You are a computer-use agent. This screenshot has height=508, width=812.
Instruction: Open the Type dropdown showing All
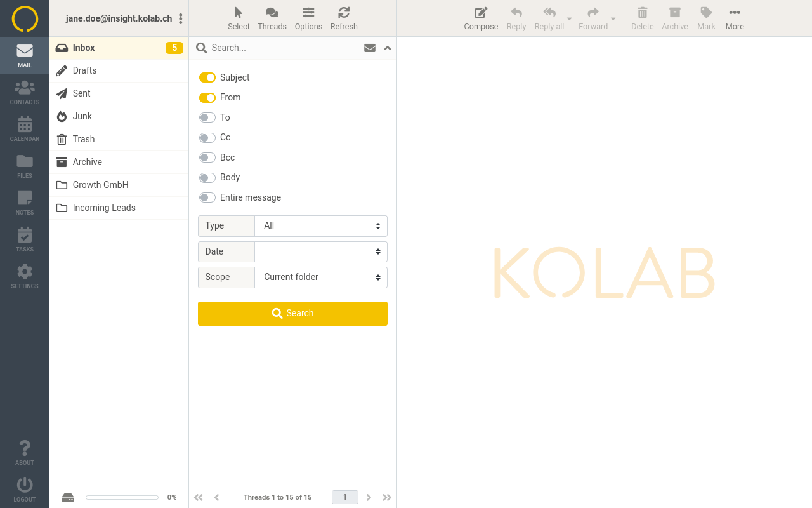[x=321, y=226]
